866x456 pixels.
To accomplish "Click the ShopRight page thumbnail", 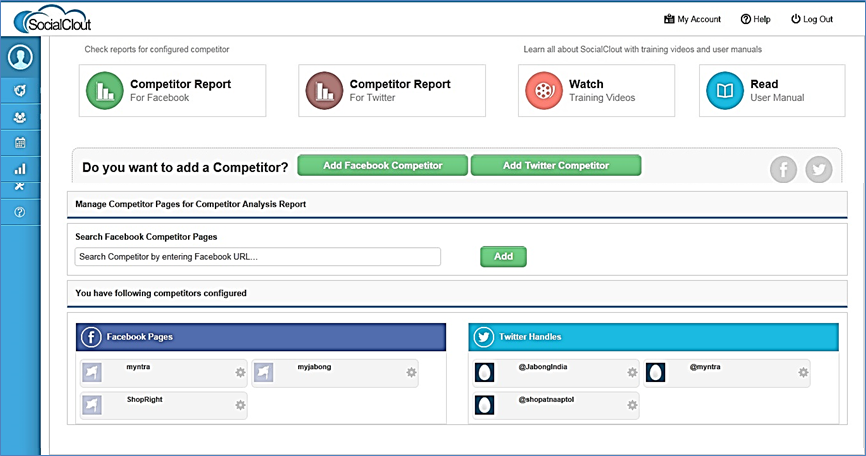I will 92,405.
